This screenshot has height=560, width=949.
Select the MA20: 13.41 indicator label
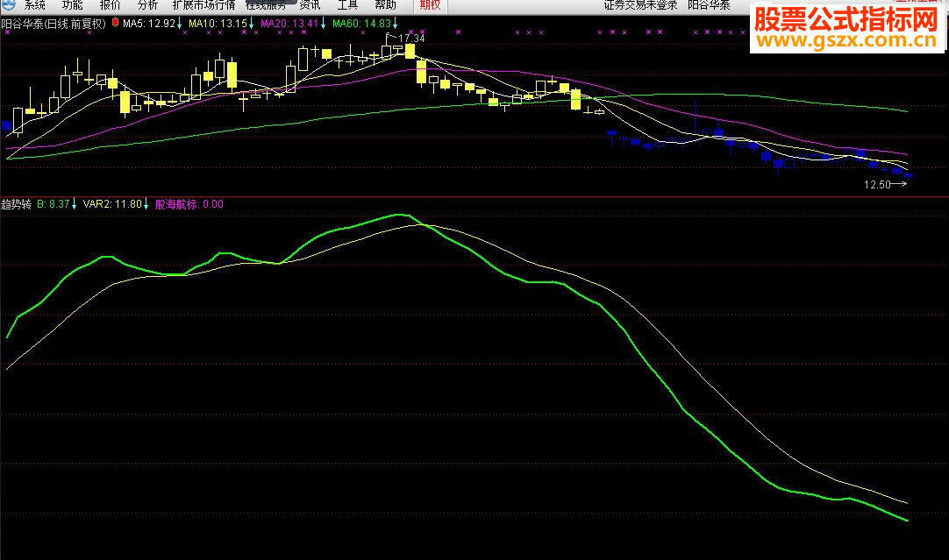[x=289, y=24]
